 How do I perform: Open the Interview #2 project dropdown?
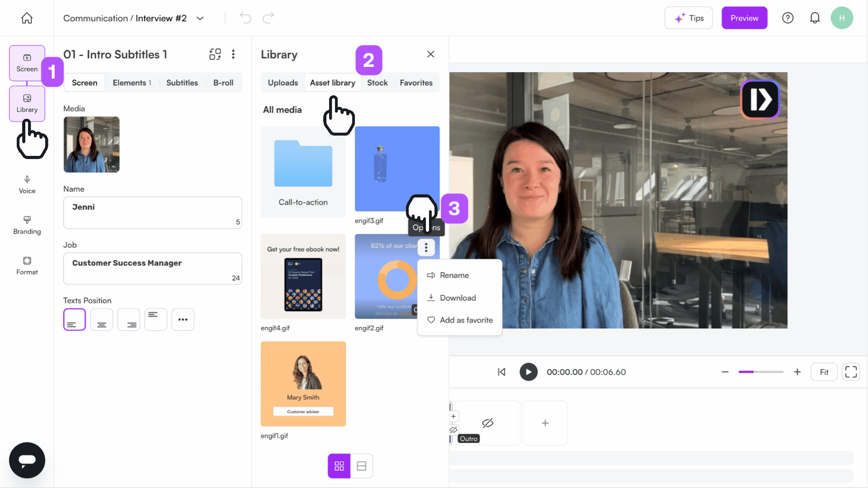[200, 18]
